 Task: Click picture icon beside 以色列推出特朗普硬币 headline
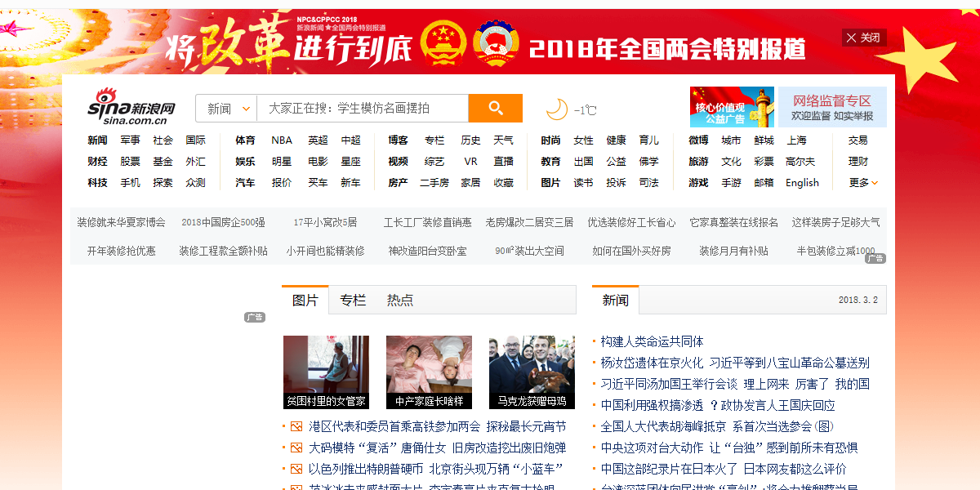point(296,469)
